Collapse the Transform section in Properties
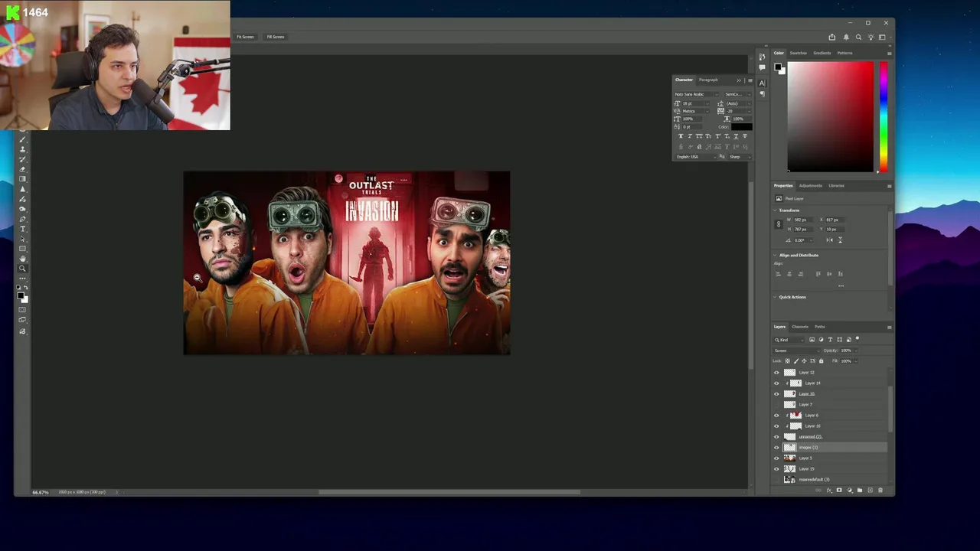980x551 pixels. [x=775, y=210]
